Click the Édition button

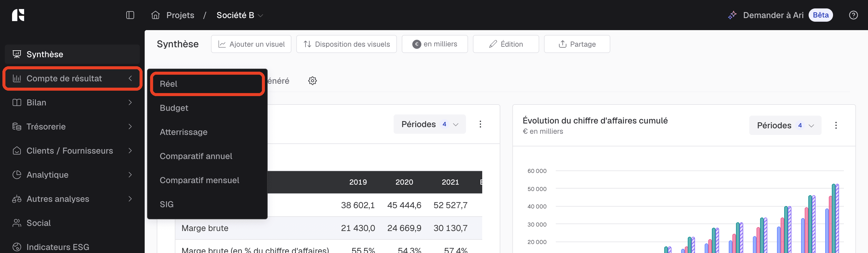[506, 44]
